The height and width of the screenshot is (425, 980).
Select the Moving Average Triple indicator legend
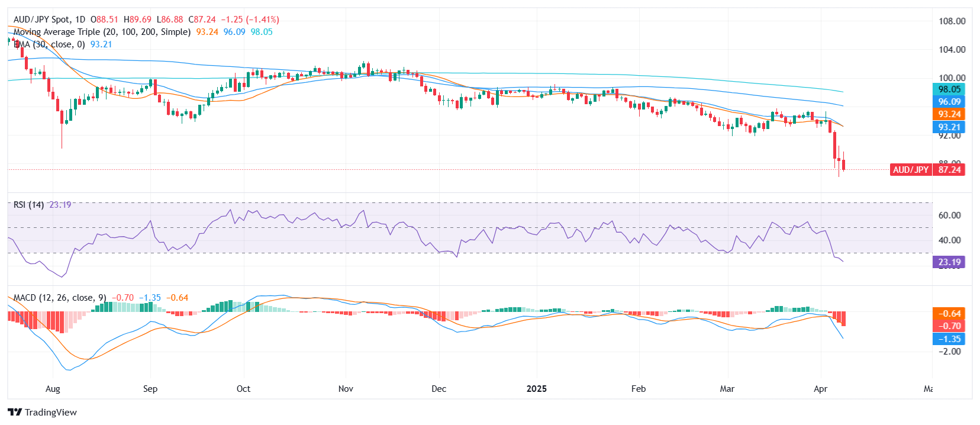102,32
